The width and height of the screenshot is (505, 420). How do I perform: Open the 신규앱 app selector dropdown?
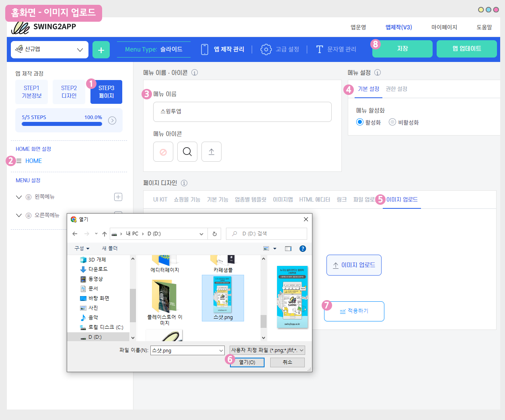tap(49, 50)
